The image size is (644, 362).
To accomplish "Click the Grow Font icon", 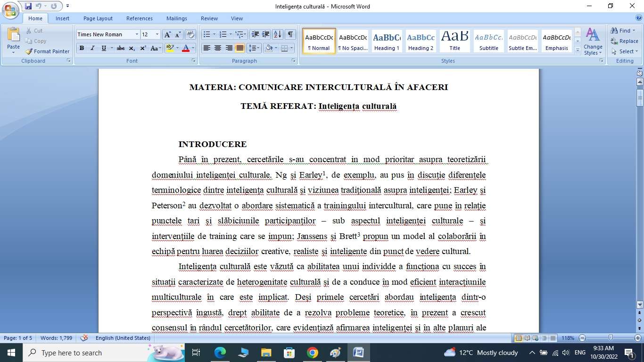I will coord(167,34).
